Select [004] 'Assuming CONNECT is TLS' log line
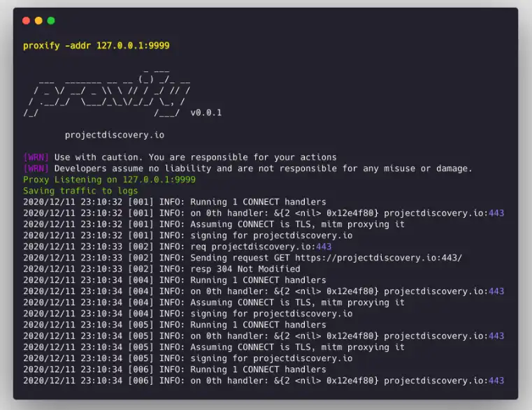This screenshot has width=532, height=410. (214, 302)
